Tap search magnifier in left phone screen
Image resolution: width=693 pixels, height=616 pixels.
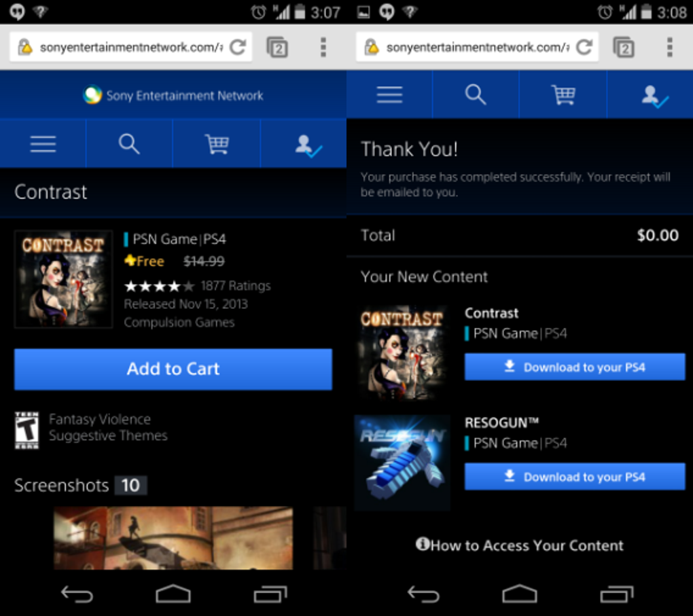129,144
